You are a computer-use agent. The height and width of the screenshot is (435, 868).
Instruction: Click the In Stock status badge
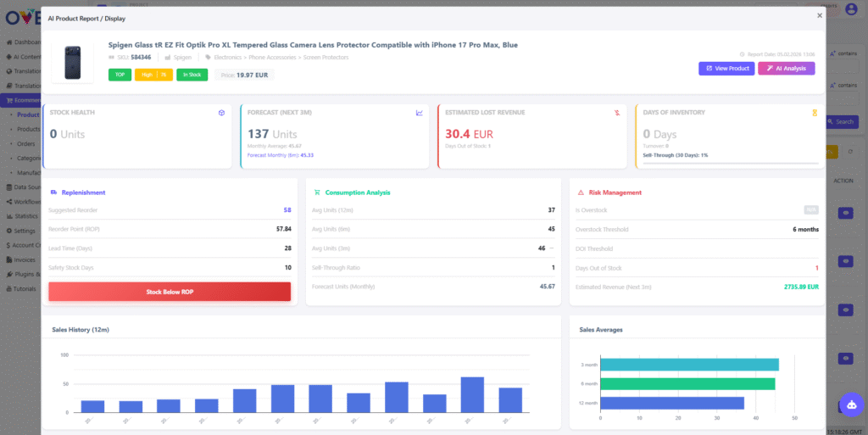[192, 75]
